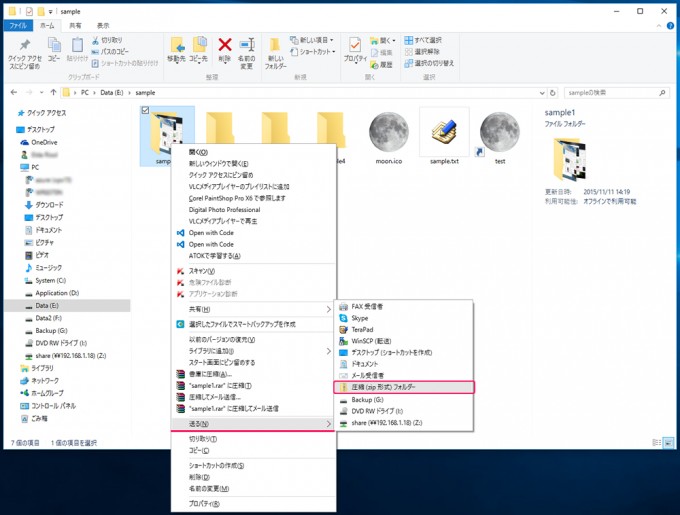Expand the Add to library submenu arrow

328,351
